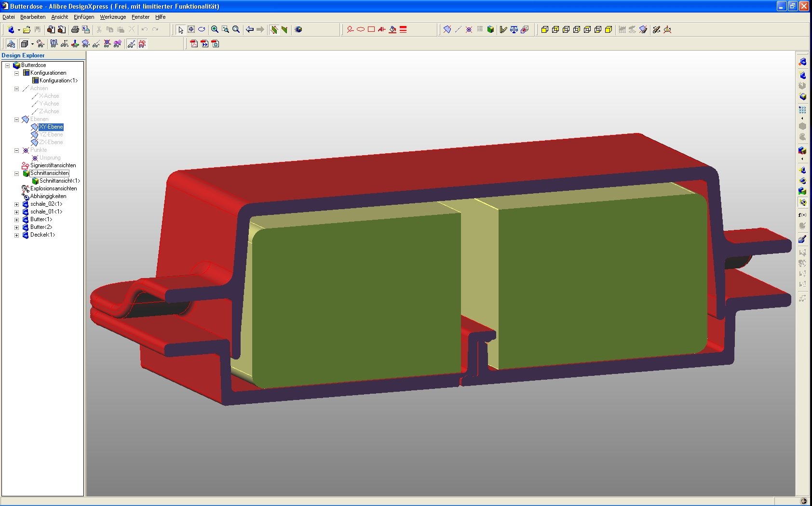Select Signierstiftansichten in the tree
This screenshot has height=506, width=812.
tap(53, 165)
